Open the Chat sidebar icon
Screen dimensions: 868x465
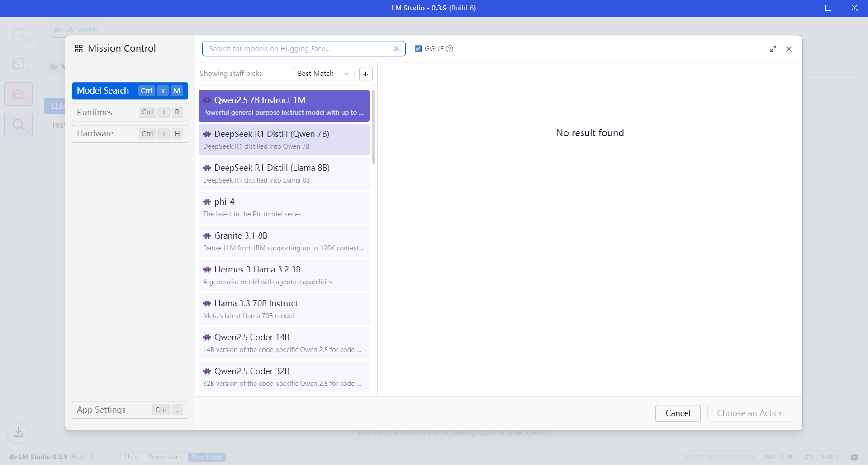[18, 33]
